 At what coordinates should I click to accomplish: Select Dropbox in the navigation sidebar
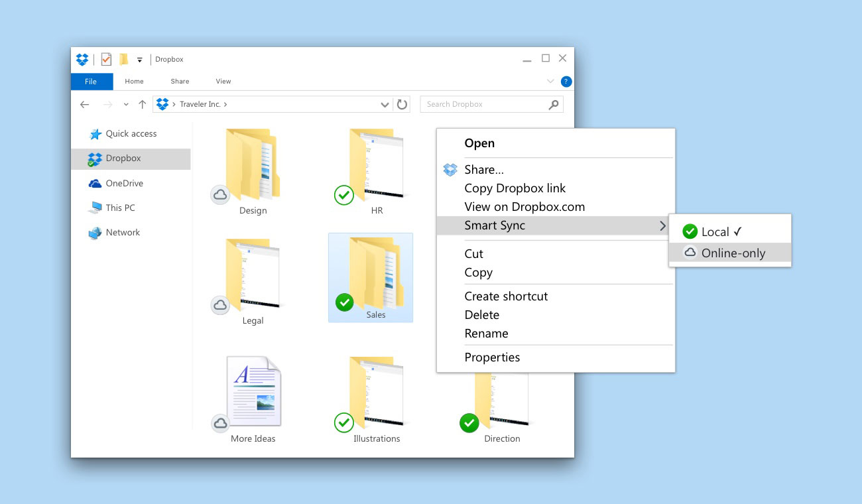(123, 158)
